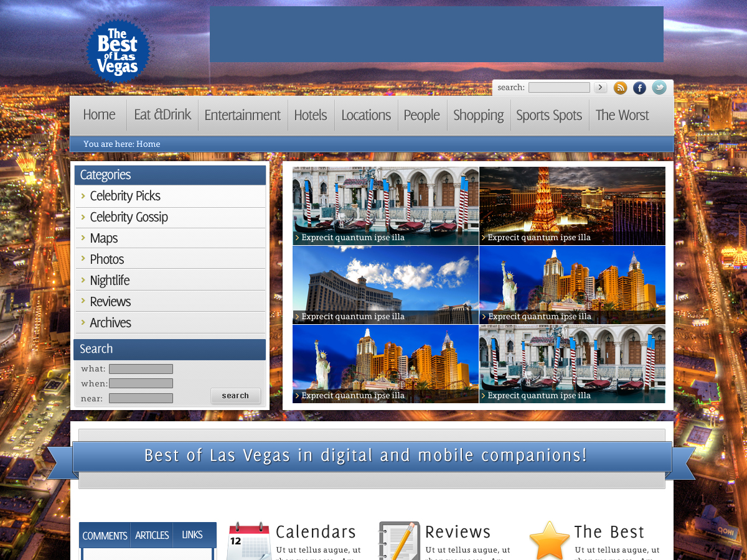The image size is (747, 560).
Task: Click the Home breadcrumb link
Action: (148, 144)
